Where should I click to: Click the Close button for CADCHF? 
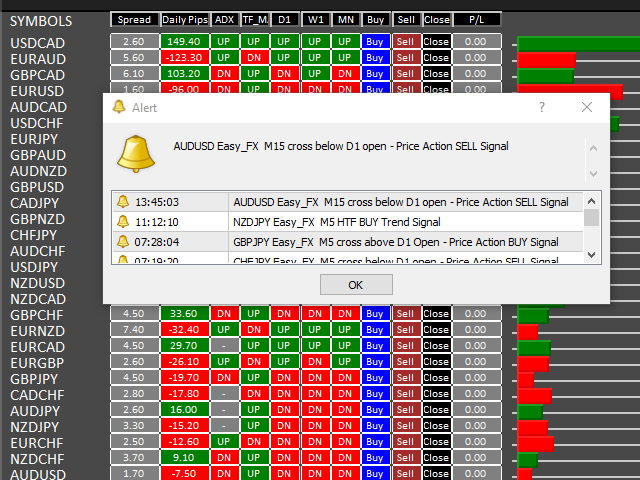pos(436,393)
